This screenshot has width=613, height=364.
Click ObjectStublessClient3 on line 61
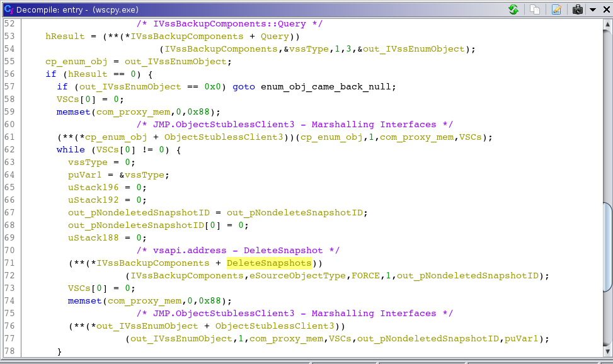[x=224, y=137]
